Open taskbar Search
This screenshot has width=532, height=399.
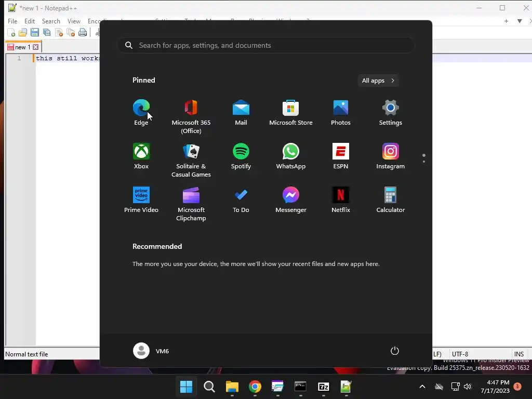tap(209, 387)
